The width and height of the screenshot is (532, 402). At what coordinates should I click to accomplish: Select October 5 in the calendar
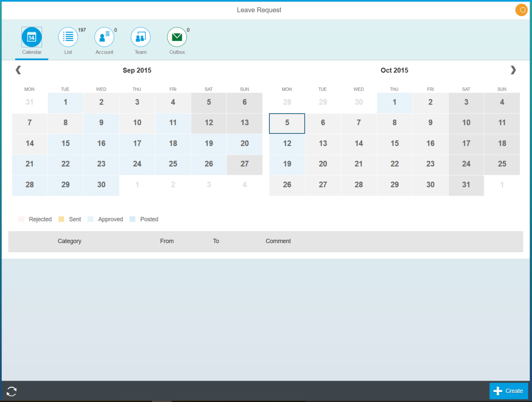pyautogui.click(x=287, y=123)
